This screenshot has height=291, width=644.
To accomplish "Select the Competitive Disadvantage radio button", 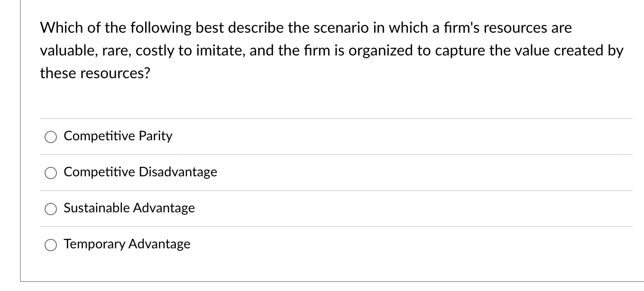I will [50, 173].
